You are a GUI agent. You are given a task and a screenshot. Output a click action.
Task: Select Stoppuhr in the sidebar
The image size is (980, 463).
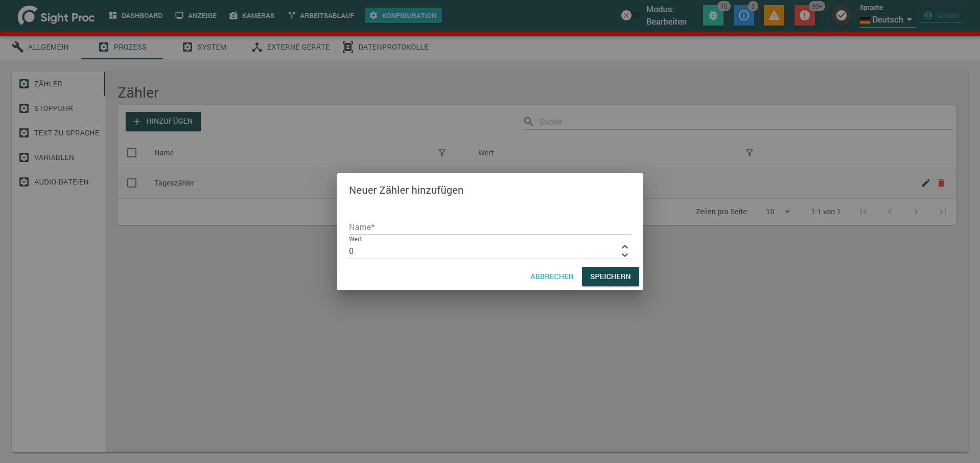[58, 108]
